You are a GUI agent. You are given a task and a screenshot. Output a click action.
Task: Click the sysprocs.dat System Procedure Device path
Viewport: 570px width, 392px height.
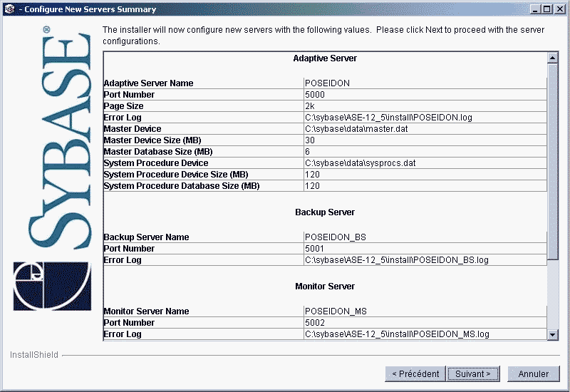coord(360,163)
